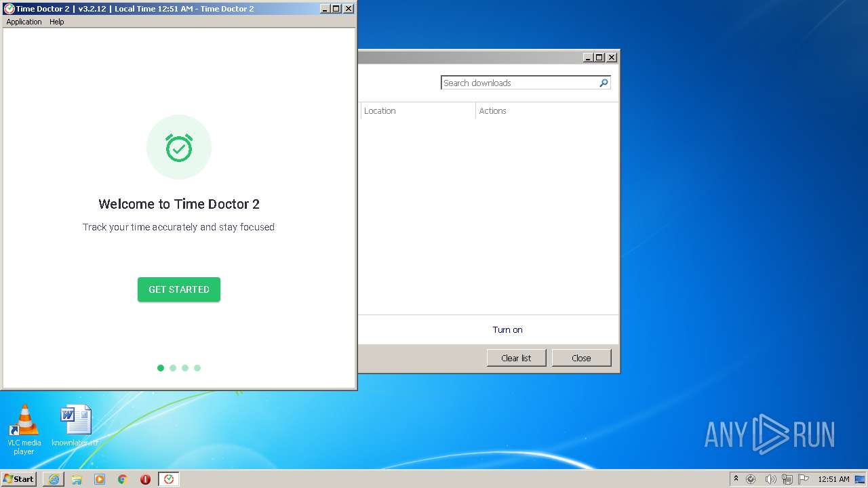Show hidden system tray icons
This screenshot has width=868, height=488.
(736, 479)
